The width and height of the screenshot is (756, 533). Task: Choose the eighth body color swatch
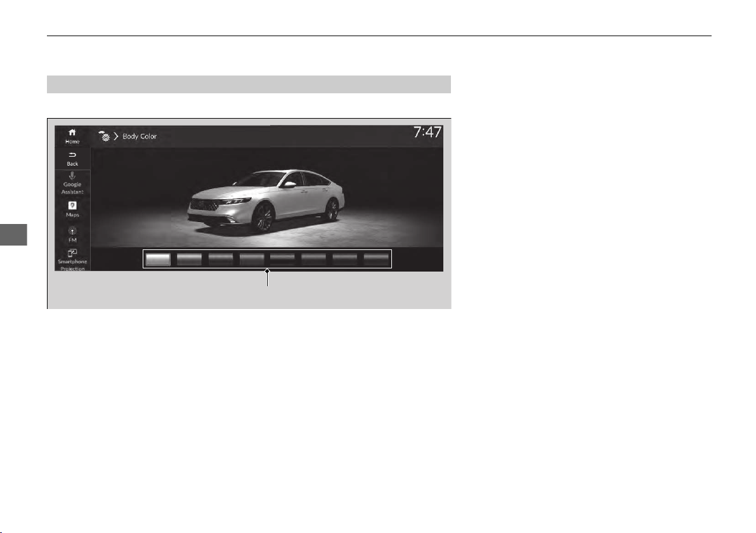tap(376, 259)
